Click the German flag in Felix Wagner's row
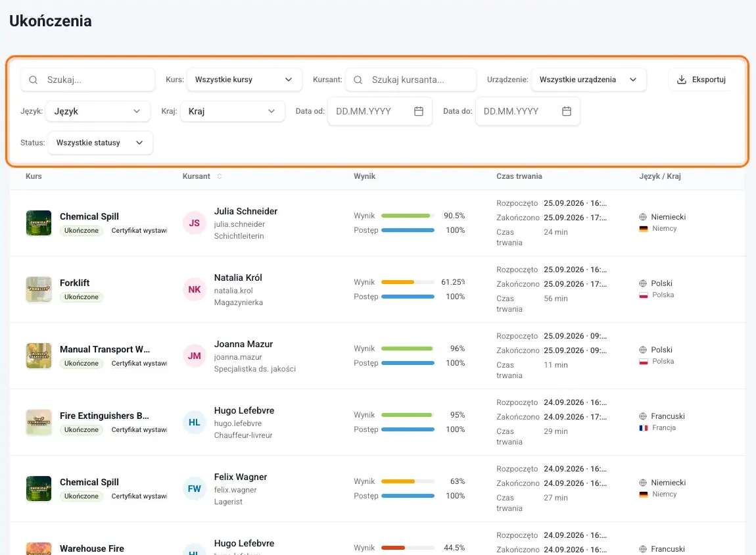 (643, 495)
